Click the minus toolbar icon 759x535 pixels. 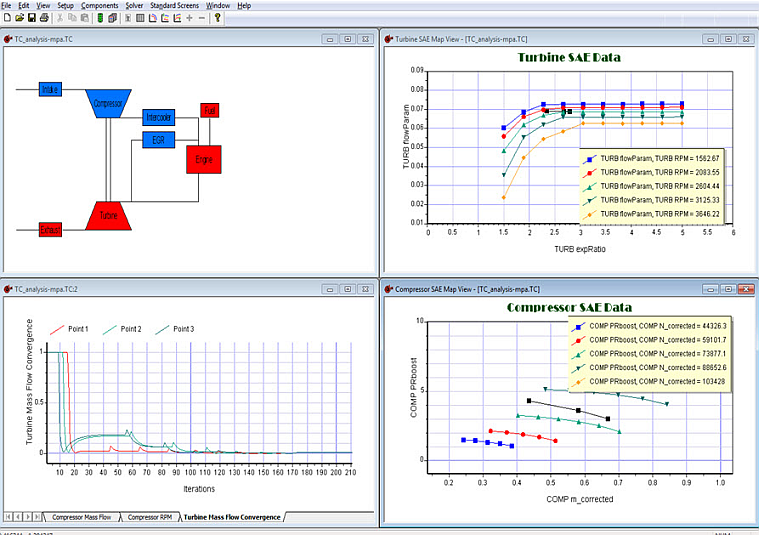click(x=202, y=18)
